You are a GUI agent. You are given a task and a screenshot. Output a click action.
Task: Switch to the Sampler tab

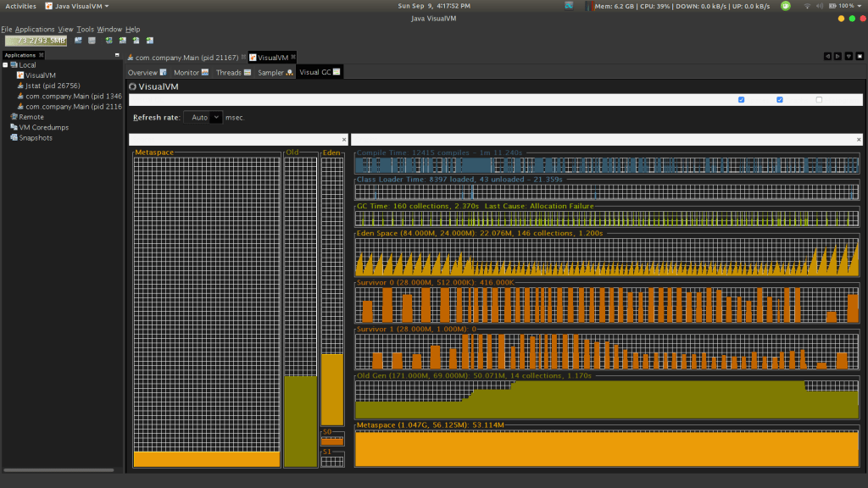point(271,73)
